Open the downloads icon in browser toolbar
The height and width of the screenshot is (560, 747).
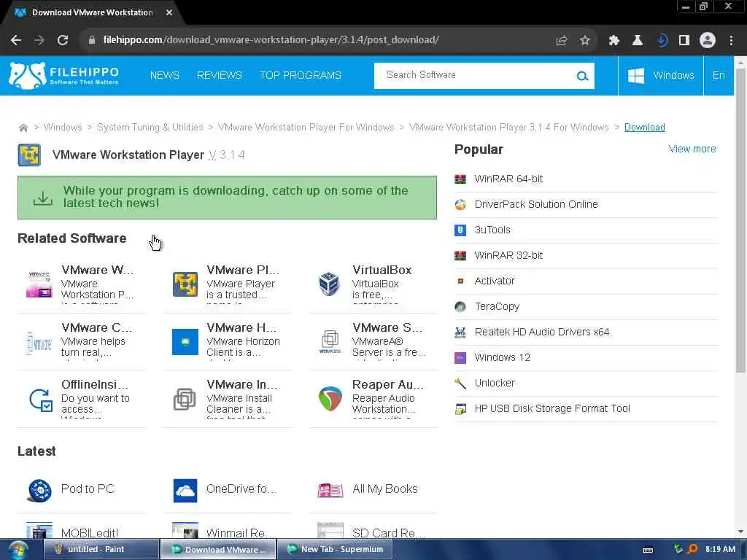(x=661, y=41)
